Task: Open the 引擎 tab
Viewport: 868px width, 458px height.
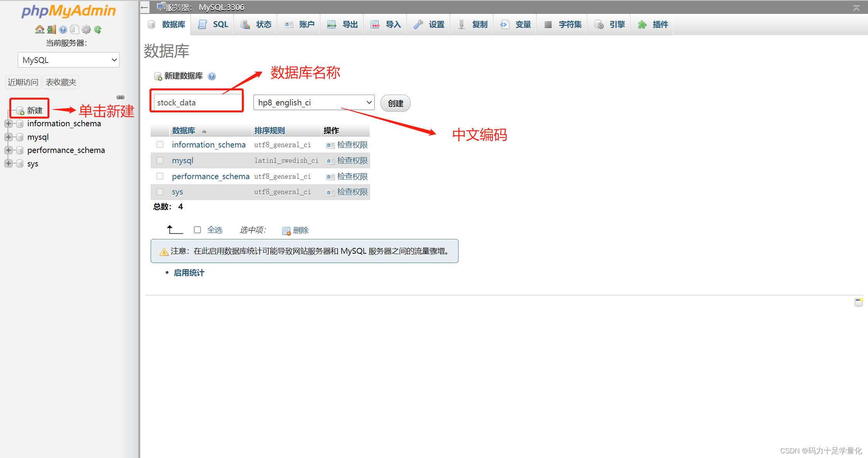Action: pyautogui.click(x=610, y=25)
